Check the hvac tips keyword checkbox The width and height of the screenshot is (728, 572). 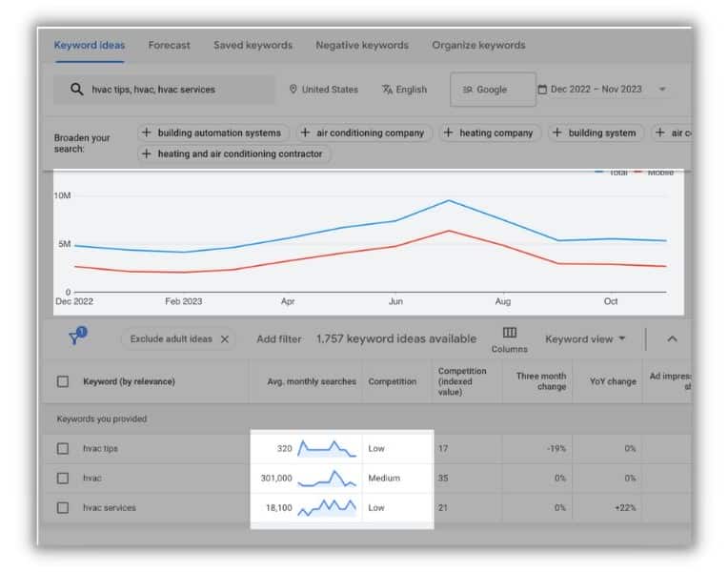63,448
